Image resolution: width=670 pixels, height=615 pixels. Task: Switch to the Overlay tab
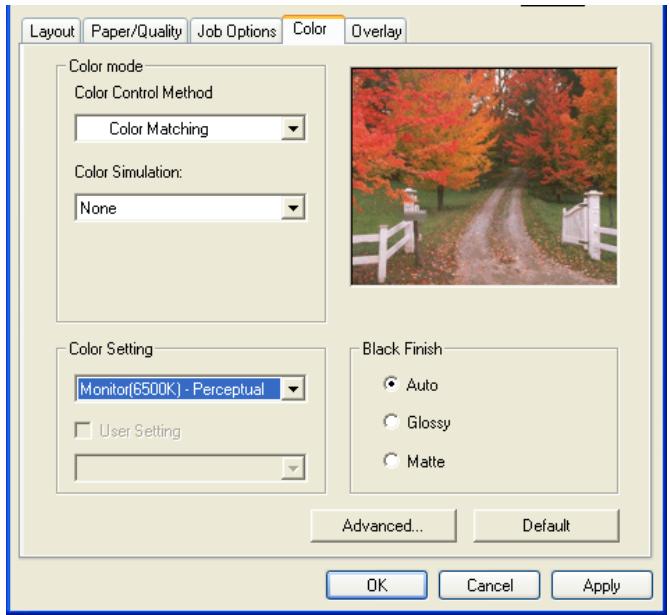coord(374,32)
